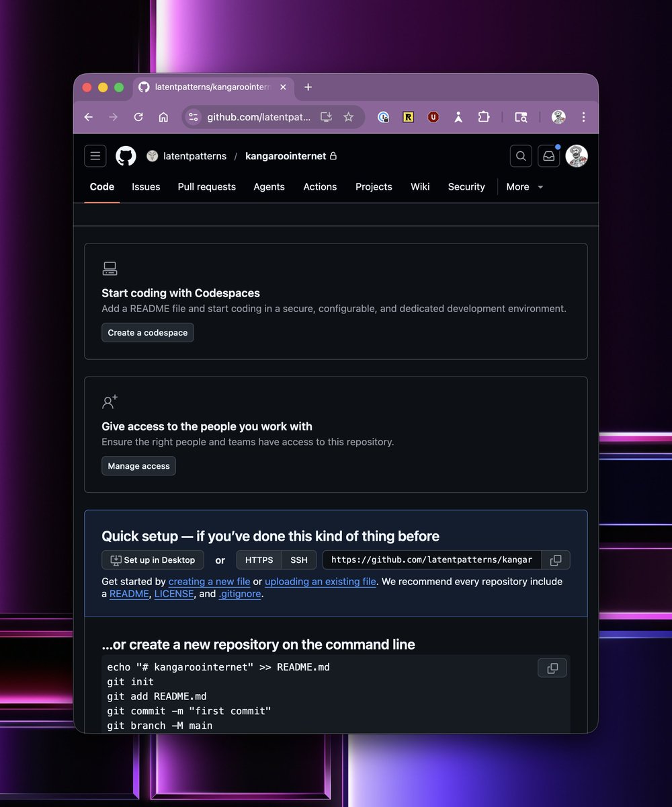Image resolution: width=672 pixels, height=807 pixels.
Task: Close the kangaroointernet browser tab
Action: tap(283, 87)
